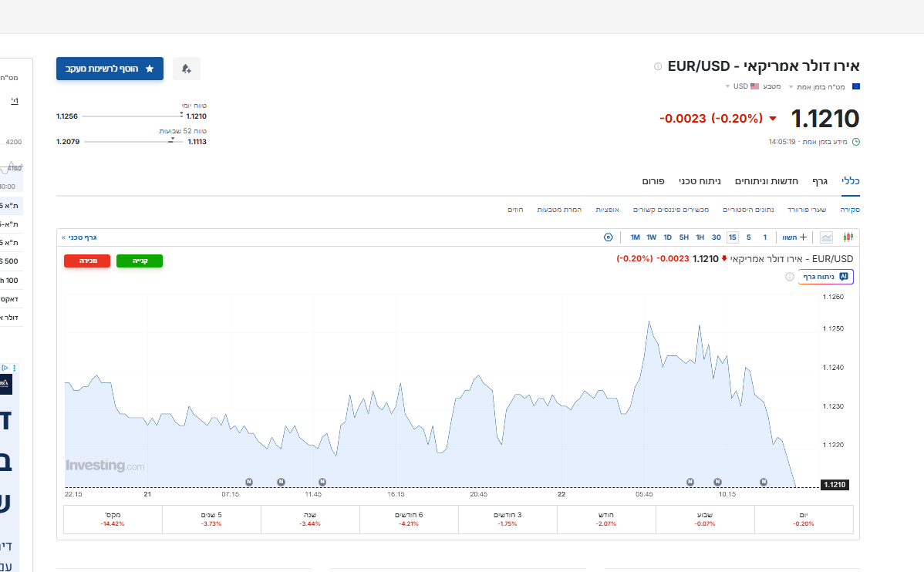
Task: Select the 1W chart interval
Action: click(651, 237)
